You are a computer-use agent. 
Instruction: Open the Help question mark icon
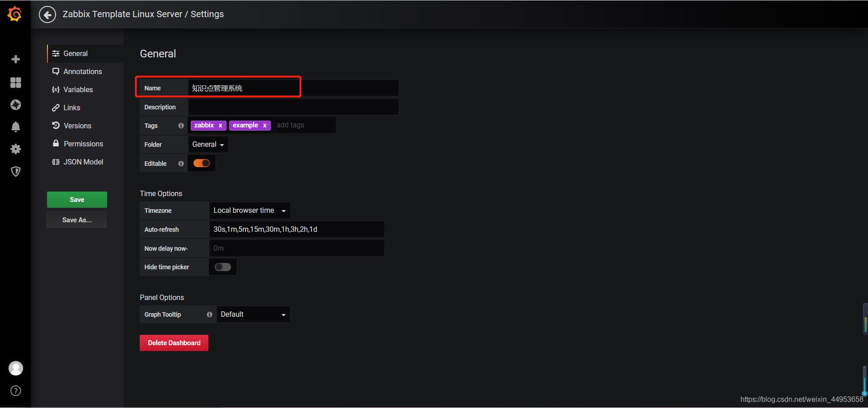point(16,391)
